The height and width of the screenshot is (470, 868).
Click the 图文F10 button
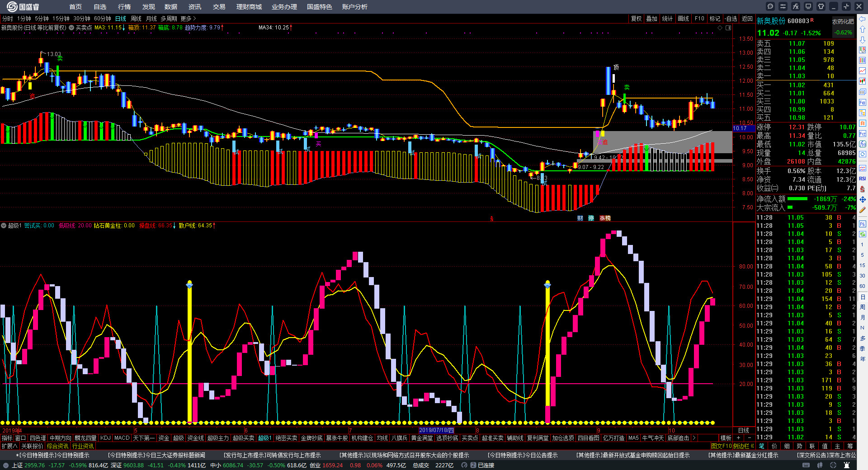721,446
